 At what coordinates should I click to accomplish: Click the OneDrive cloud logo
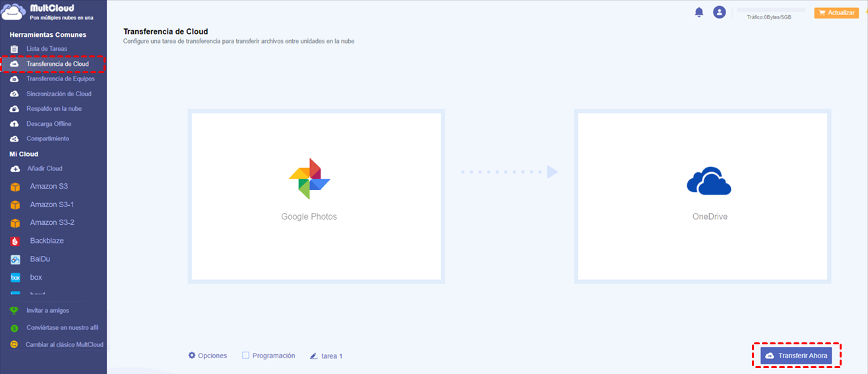tap(709, 181)
